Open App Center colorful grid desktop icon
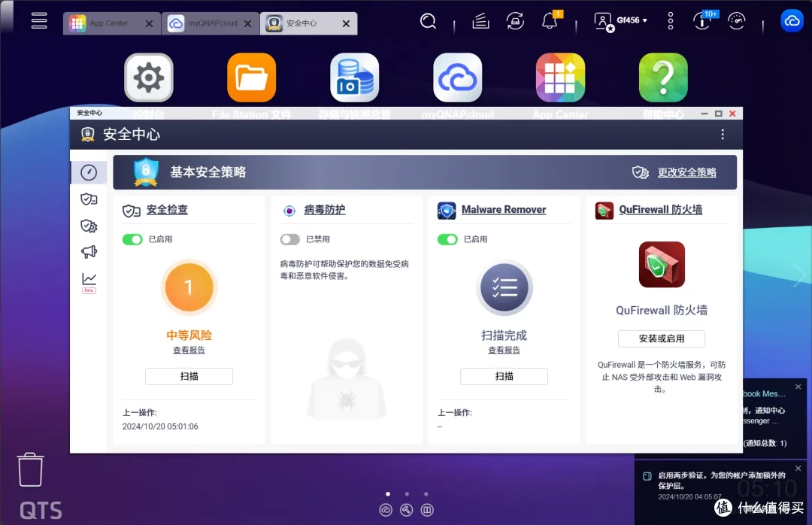The image size is (812, 525). pos(560,77)
